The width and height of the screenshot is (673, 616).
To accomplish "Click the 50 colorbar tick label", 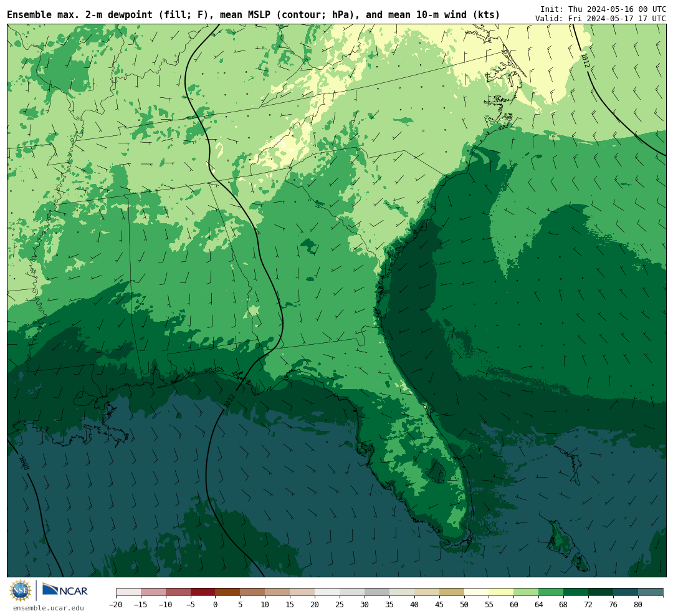I will [x=464, y=605].
